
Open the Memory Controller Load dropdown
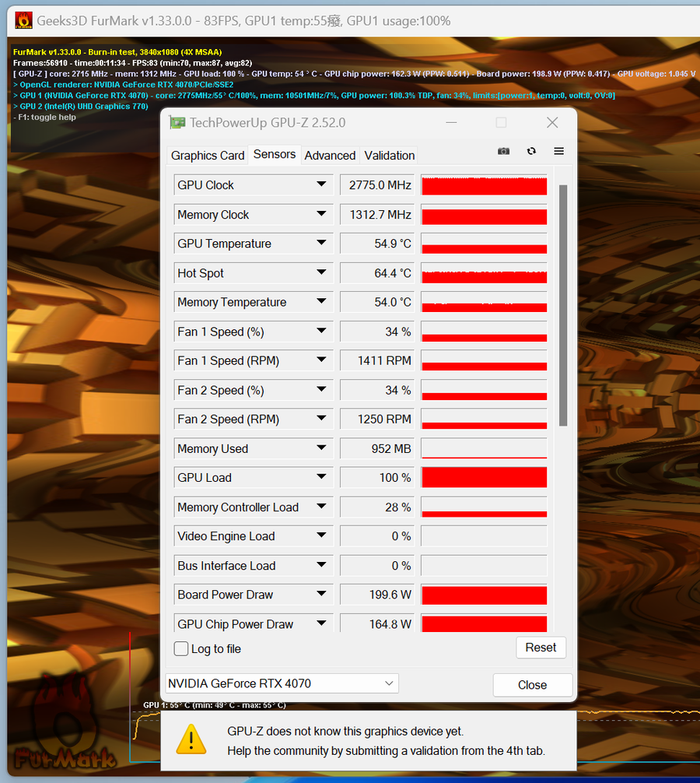click(322, 506)
